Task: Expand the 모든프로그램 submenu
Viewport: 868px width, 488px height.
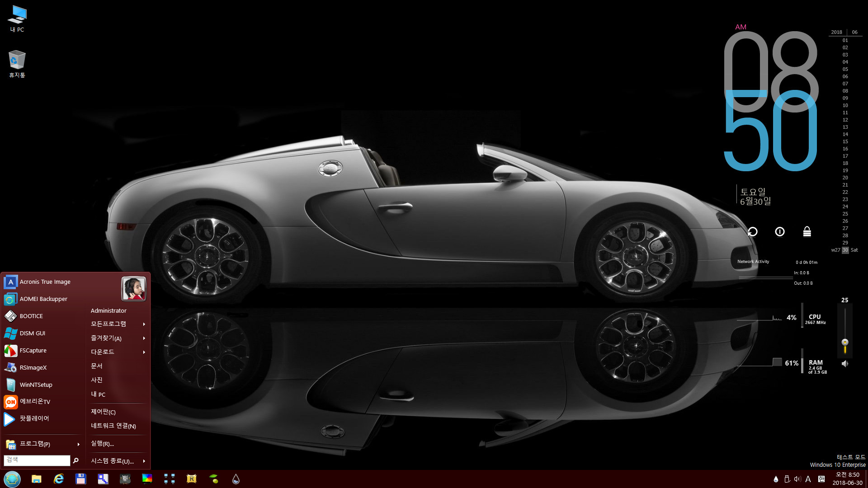Action: 118,324
